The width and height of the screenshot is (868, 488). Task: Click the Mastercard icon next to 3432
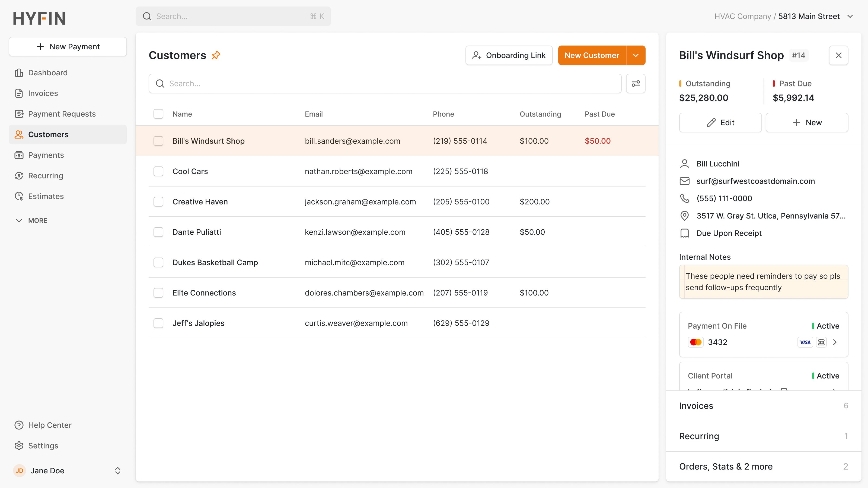click(x=695, y=342)
